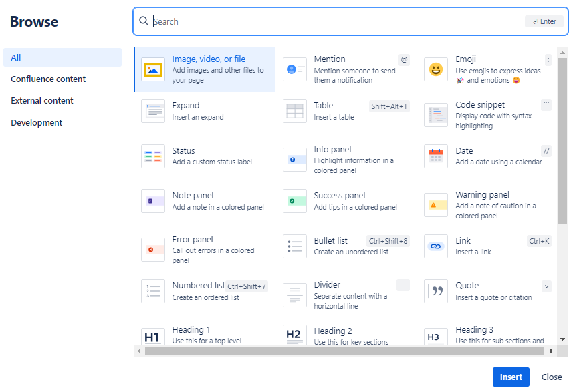Viewport: 573px width, 392px height.
Task: Click the Ctrl+Shift+7 shortcut badge
Action: (247, 286)
